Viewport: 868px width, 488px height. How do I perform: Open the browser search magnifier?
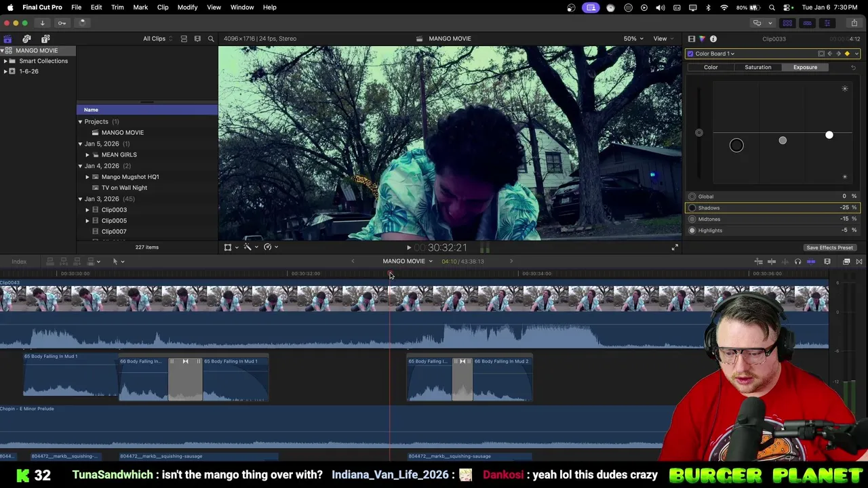coord(211,39)
